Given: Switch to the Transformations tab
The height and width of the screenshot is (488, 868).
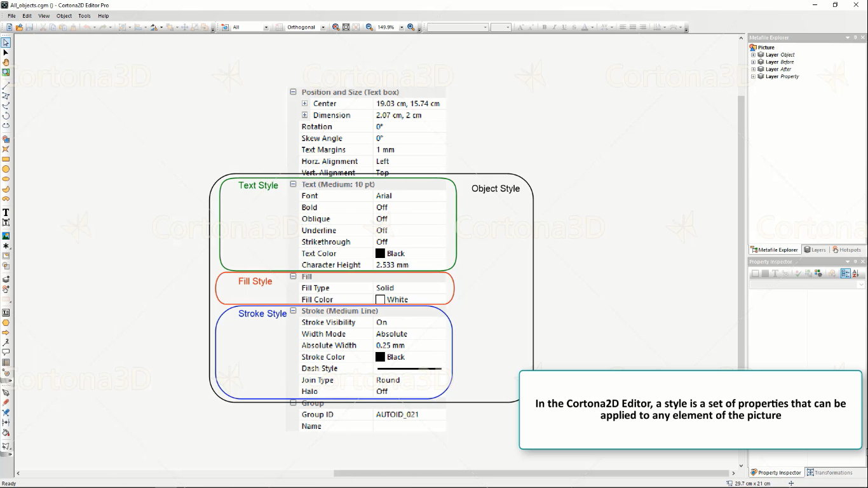Looking at the screenshot, I should click(830, 472).
